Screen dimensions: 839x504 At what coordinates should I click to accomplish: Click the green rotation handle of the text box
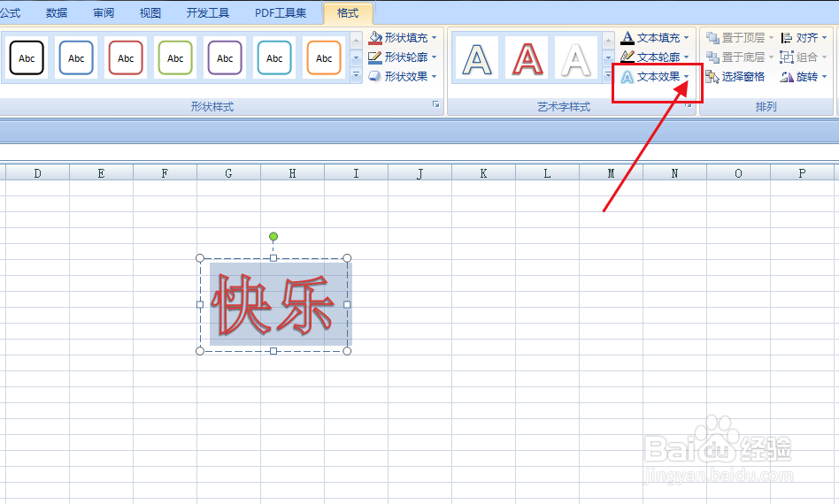(x=273, y=236)
